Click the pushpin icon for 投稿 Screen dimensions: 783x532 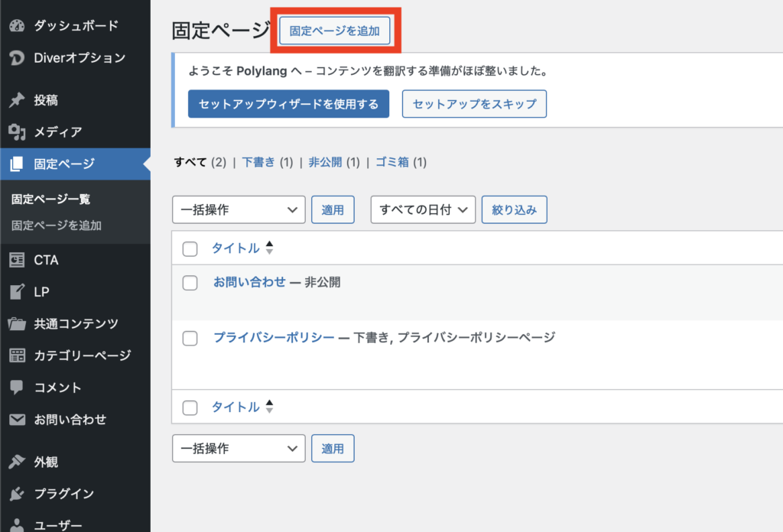(x=17, y=100)
